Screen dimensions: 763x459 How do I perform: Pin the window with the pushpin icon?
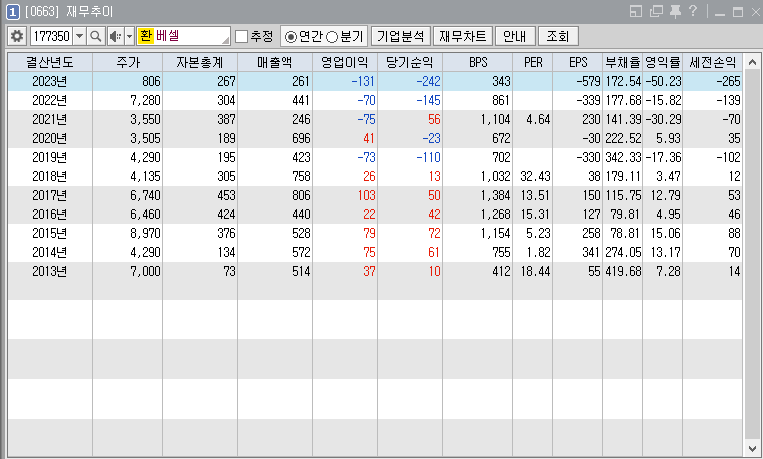675,11
